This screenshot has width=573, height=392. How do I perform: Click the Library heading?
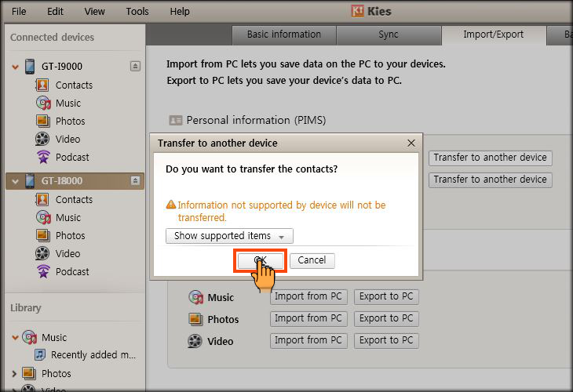(x=26, y=308)
